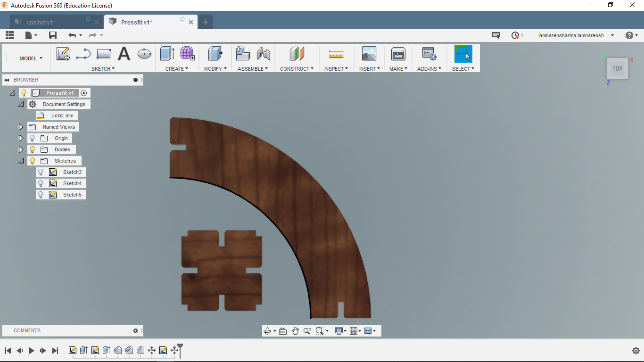This screenshot has height=362, width=644.
Task: Click the Text tool in Sketch toolbar
Action: [124, 54]
